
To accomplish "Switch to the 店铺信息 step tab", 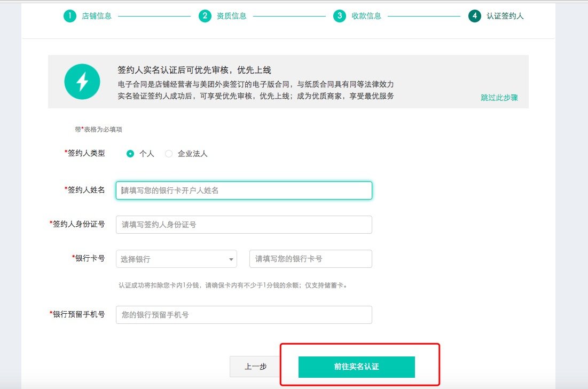I will (97, 16).
